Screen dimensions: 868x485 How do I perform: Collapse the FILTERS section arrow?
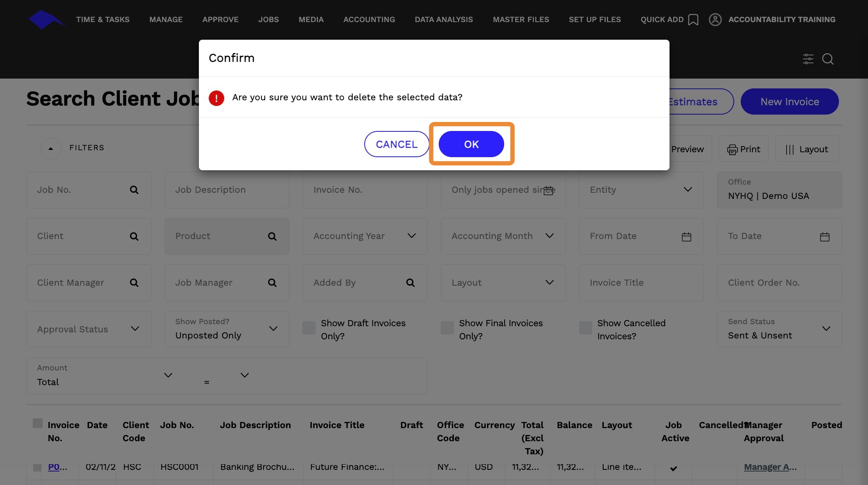(51, 148)
